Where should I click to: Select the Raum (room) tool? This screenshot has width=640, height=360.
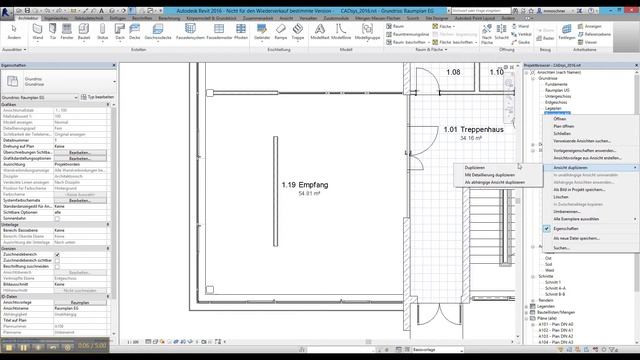pyautogui.click(x=395, y=26)
